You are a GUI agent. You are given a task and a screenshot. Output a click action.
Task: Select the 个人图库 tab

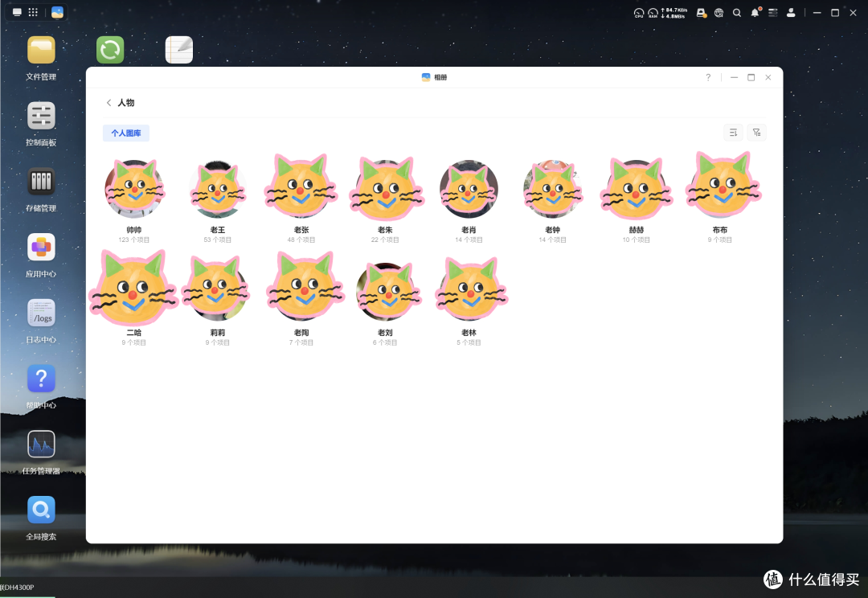[x=126, y=133]
